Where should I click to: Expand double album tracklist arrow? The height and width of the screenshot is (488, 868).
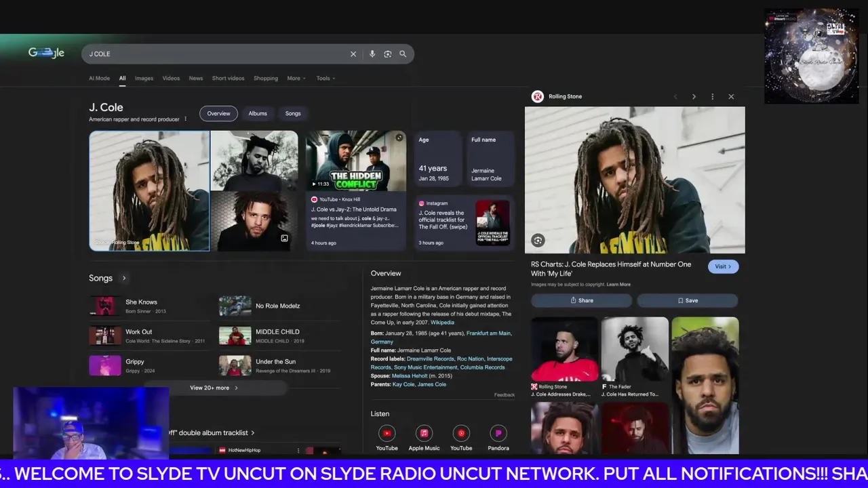point(253,432)
